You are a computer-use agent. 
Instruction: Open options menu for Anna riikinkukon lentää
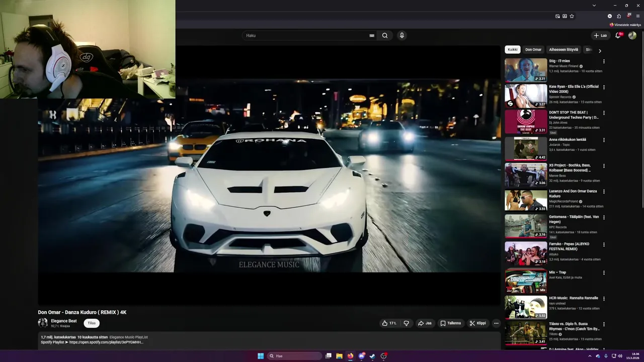[604, 140]
